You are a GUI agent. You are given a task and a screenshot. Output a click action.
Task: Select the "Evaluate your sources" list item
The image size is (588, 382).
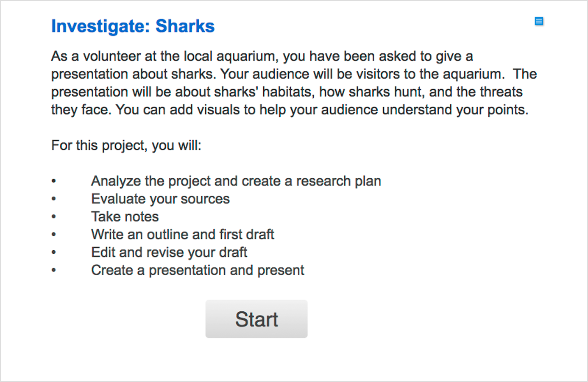click(x=160, y=199)
